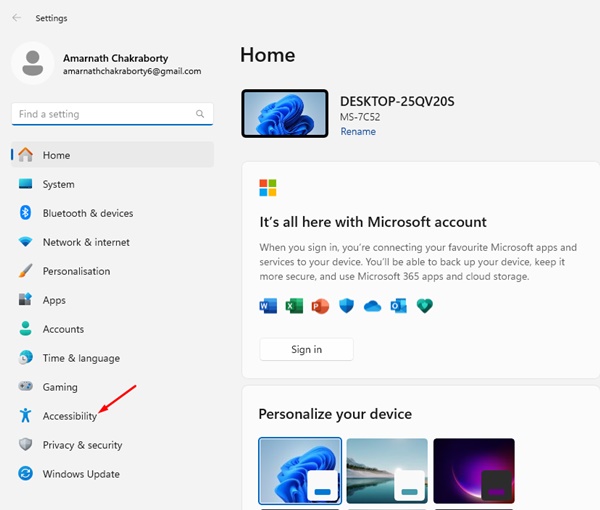Click the search magnifier icon
The image size is (600, 510).
click(201, 114)
